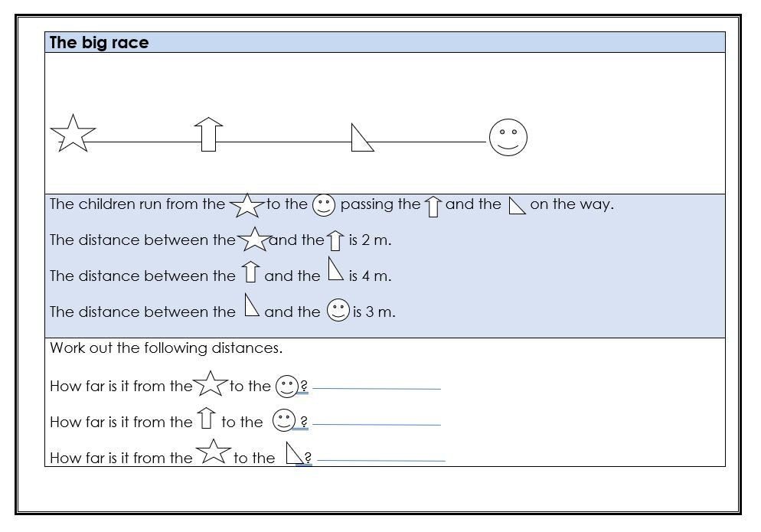The width and height of the screenshot is (761, 532).
Task: Select the up arrow in the "is 4 m" sentence
Action: 250,272
